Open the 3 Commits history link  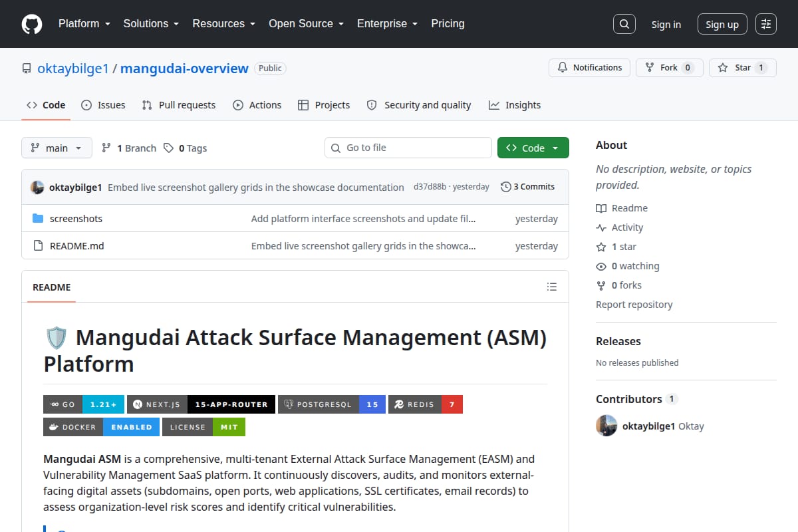coord(528,187)
